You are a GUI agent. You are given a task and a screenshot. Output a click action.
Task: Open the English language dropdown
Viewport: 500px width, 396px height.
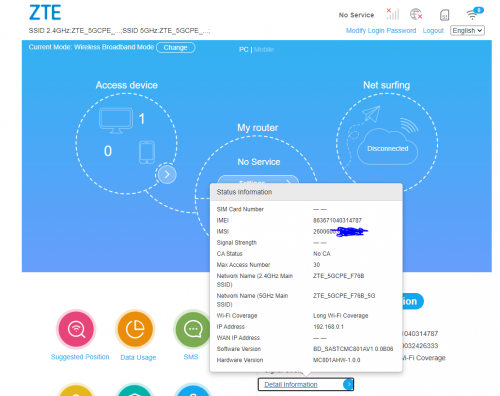tap(467, 30)
